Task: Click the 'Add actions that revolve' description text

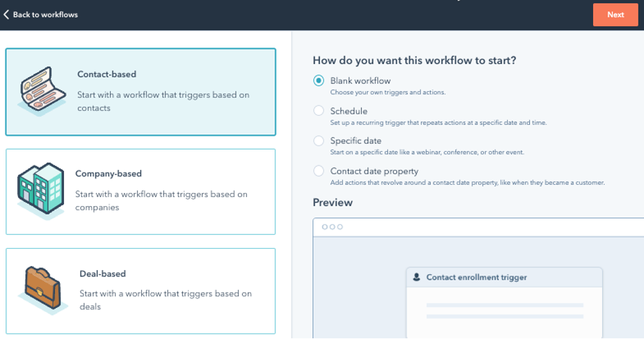Action: click(x=467, y=183)
